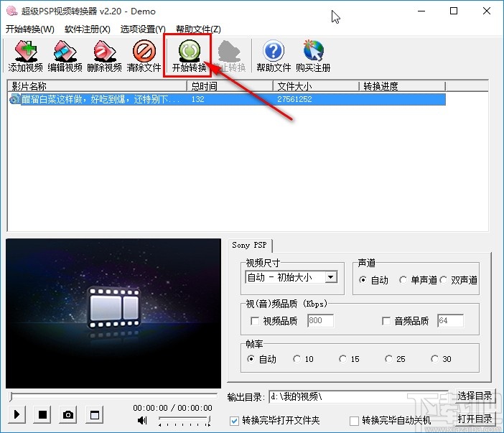Enable the 视频品质 checkbox

(x=255, y=321)
